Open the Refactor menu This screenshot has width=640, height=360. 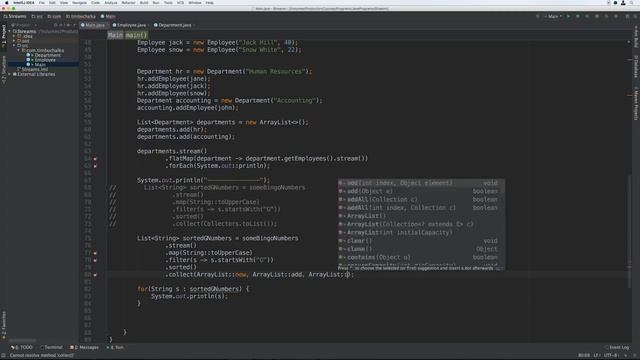tap(128, 2)
